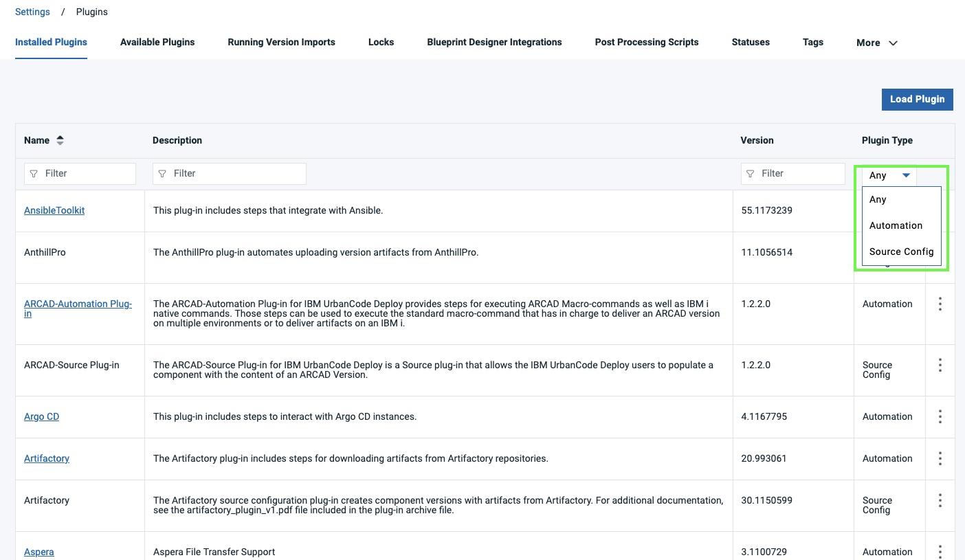Viewport: 965px width, 560px height.
Task: Sort the table by Name column
Action: coord(60,140)
